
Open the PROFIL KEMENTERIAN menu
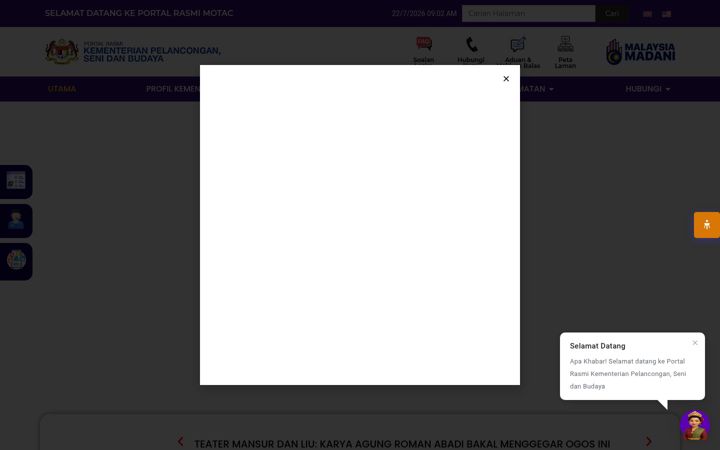173,89
